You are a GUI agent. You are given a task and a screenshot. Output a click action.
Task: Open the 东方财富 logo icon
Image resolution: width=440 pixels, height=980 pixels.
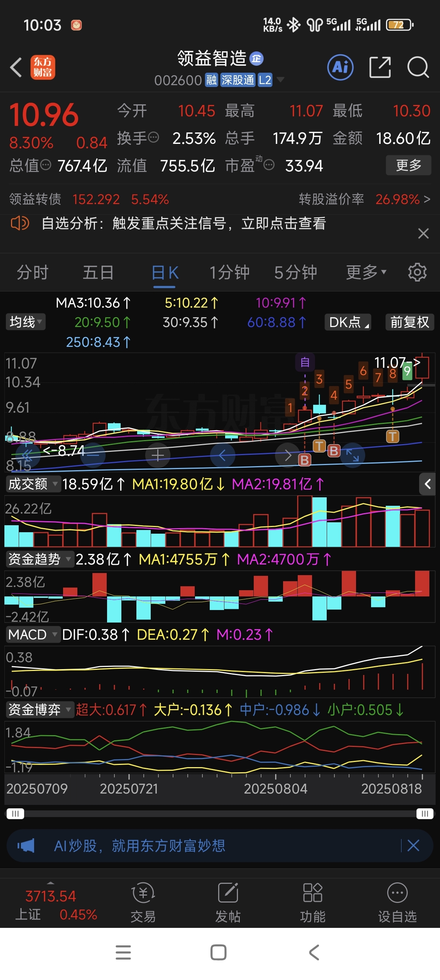pyautogui.click(x=43, y=67)
